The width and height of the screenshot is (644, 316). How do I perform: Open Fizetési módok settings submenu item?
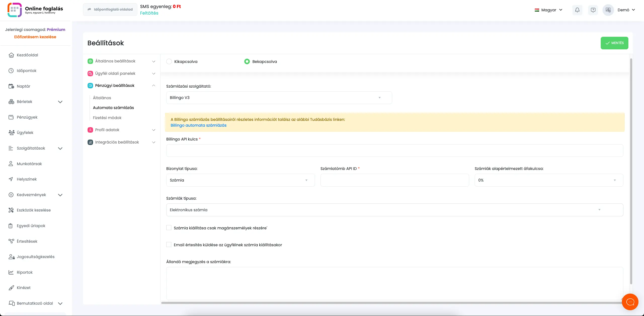(x=107, y=118)
